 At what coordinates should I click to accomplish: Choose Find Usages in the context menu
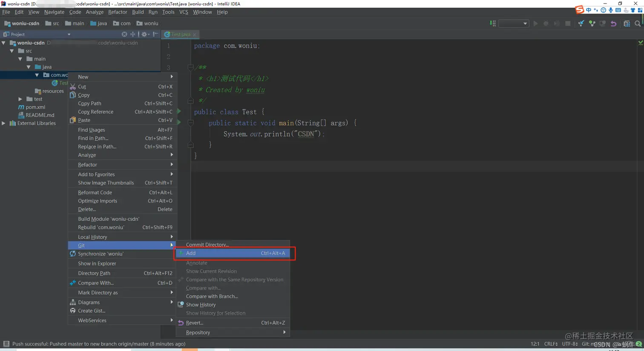123,130
